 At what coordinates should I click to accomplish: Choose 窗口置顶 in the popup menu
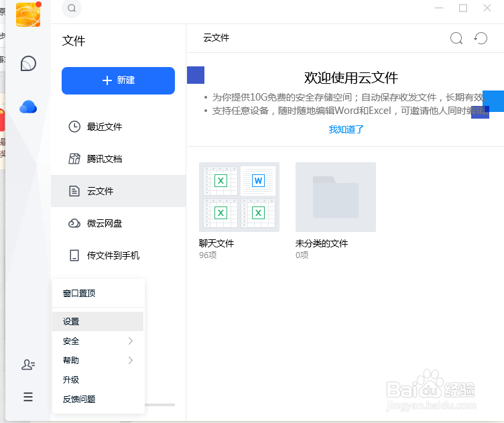(x=98, y=293)
